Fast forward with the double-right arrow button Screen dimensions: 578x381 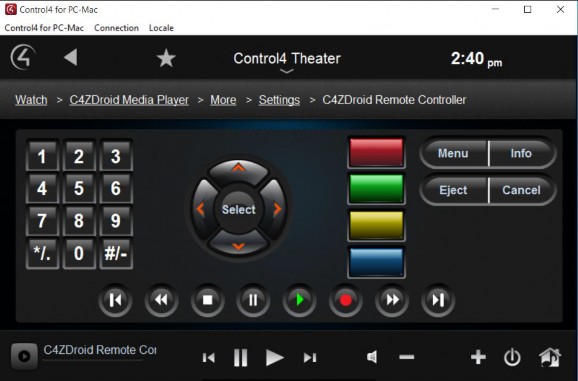point(392,300)
